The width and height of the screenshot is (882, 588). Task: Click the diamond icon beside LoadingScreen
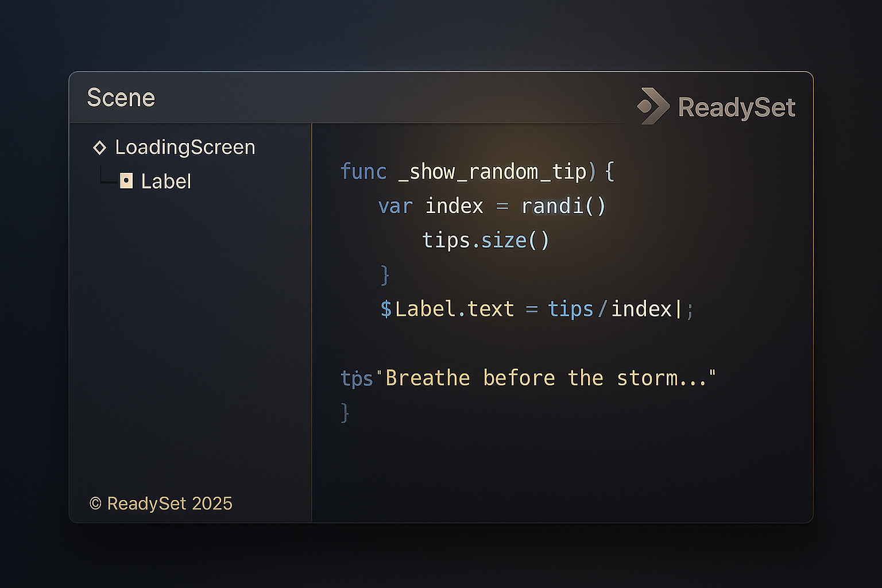[99, 148]
